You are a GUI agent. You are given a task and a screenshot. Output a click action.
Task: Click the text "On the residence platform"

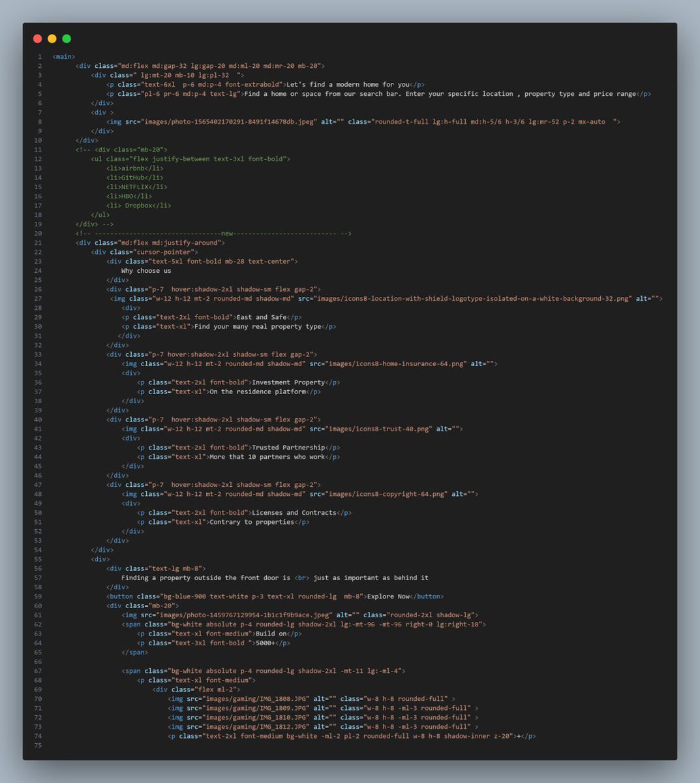click(258, 392)
